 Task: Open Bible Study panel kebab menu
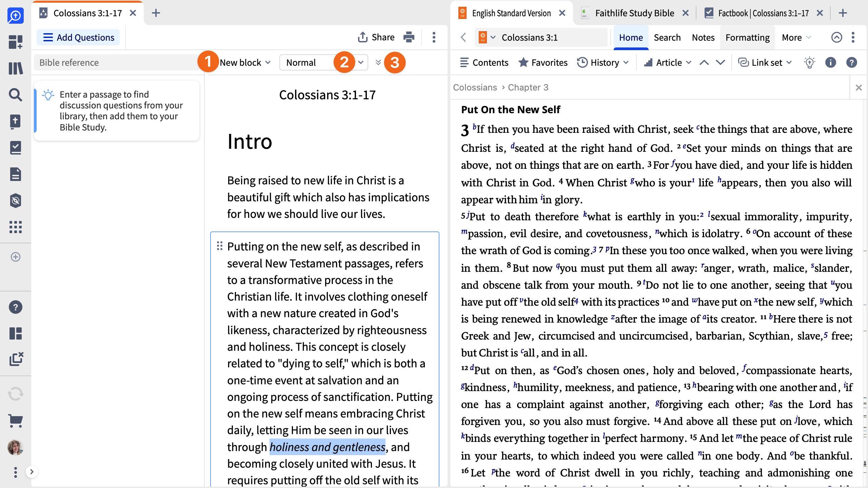[x=434, y=37]
